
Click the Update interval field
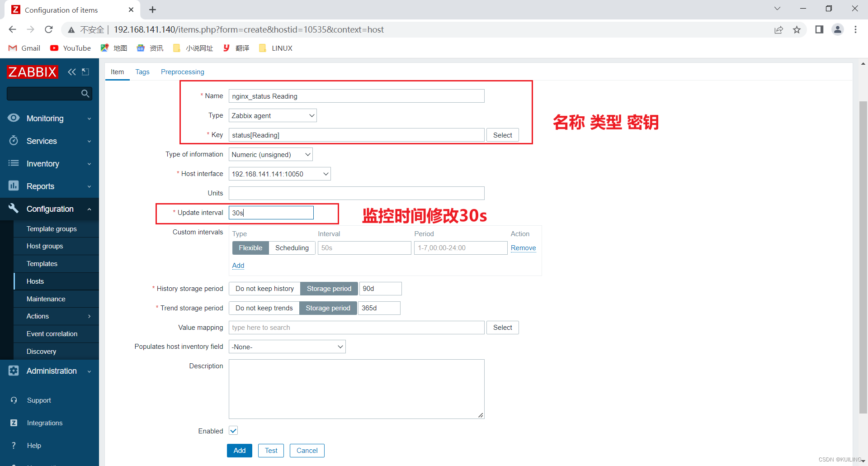click(x=271, y=213)
